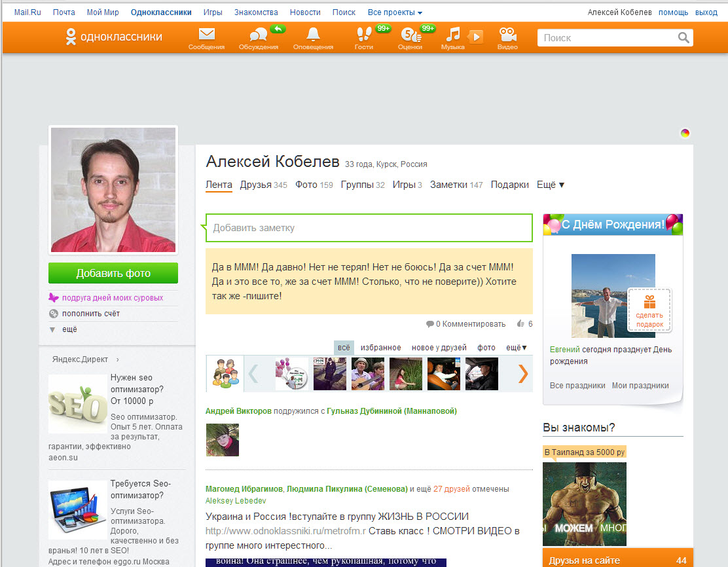Open the Мой Мир top link
Image resolution: width=728 pixels, height=567 pixels.
(x=103, y=12)
